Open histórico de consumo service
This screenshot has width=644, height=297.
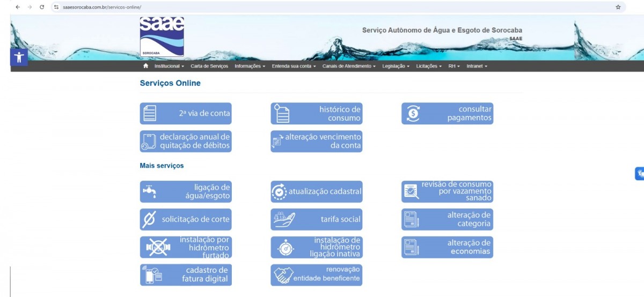pos(316,114)
